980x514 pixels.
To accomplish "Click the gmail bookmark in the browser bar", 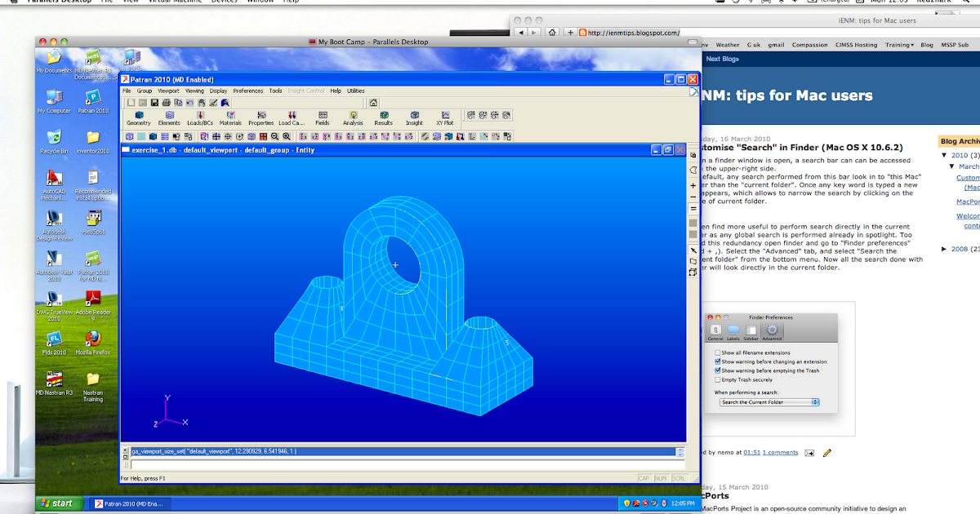I will tap(776, 45).
